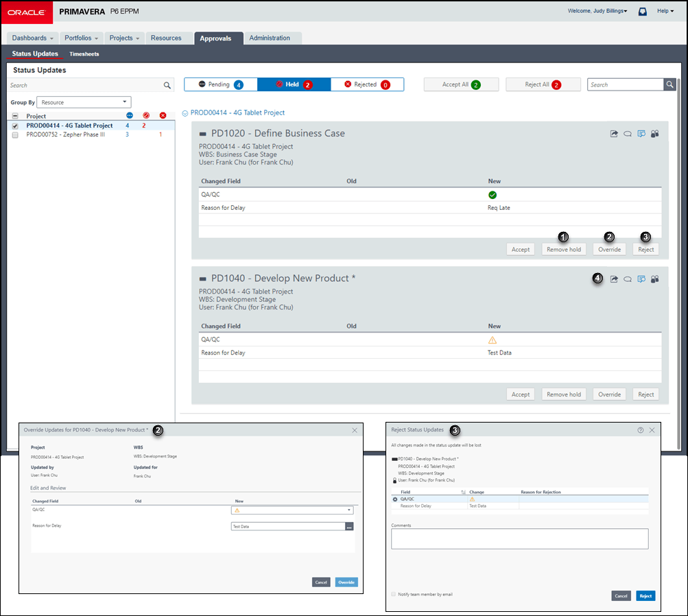The width and height of the screenshot is (688, 616).
Task: Collapse the PD1040 Develop New Product card
Action: (x=203, y=279)
